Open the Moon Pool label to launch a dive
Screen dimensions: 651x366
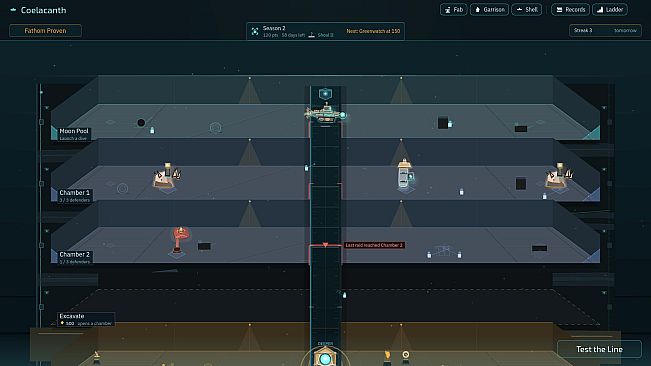[x=73, y=134]
